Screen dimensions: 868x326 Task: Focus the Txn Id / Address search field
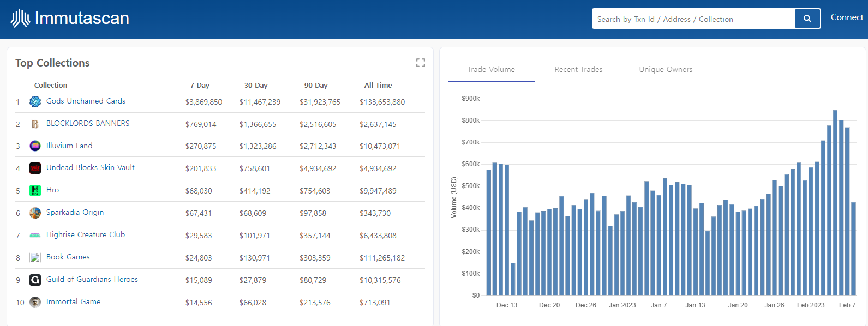coord(693,19)
